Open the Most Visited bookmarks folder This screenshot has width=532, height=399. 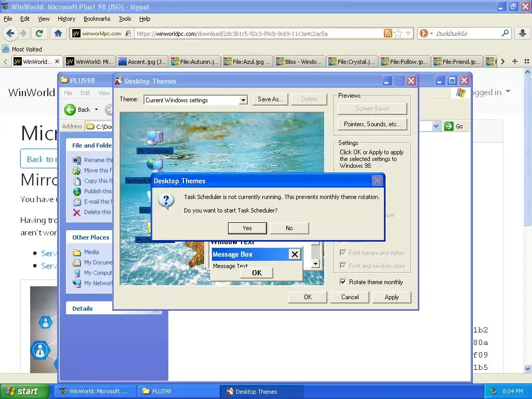point(22,49)
